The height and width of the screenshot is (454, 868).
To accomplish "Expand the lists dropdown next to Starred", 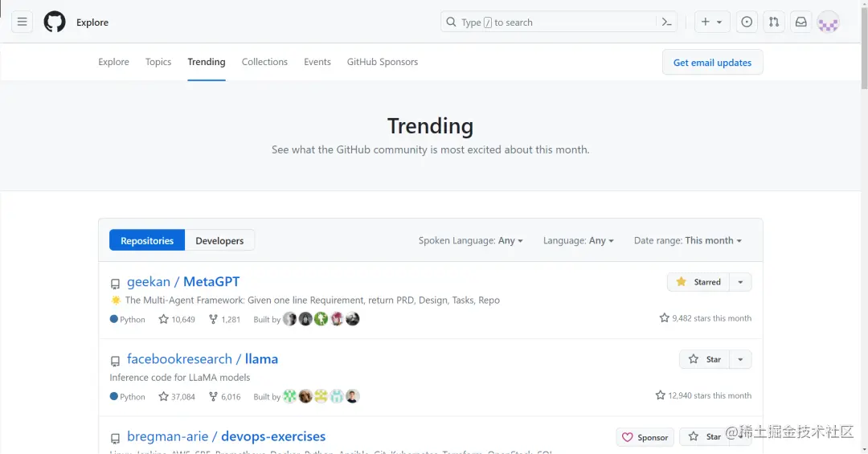I will point(741,282).
